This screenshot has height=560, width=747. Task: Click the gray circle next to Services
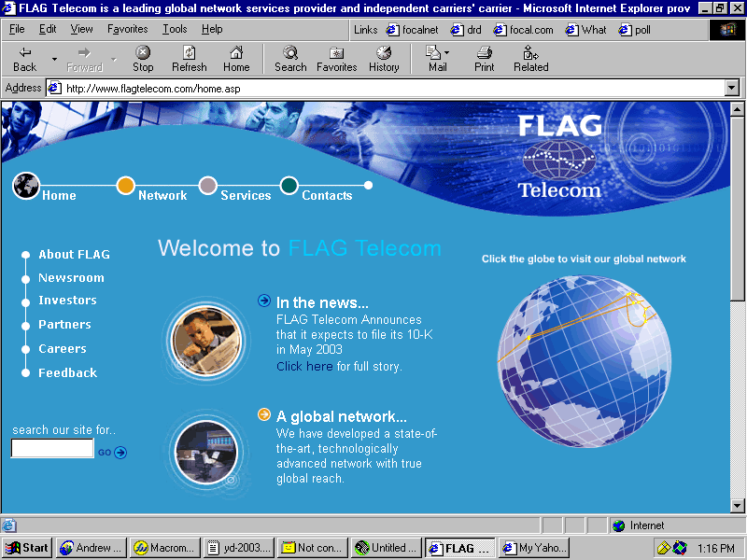207,186
